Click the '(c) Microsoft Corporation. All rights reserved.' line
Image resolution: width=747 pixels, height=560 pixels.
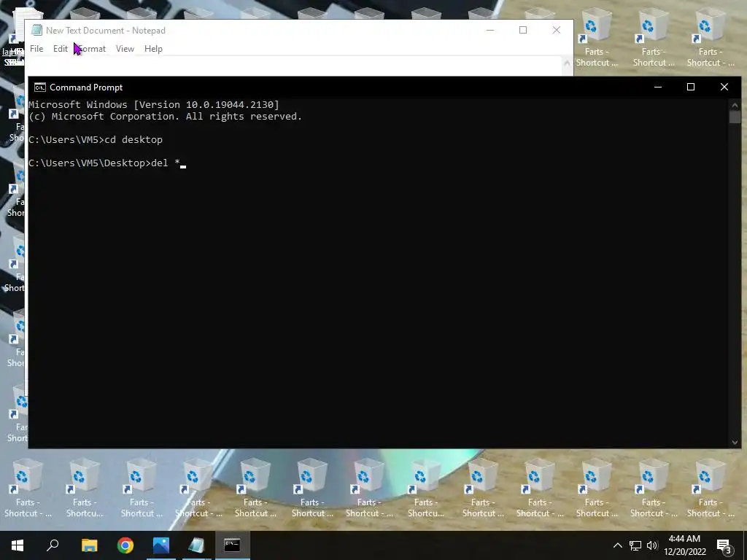(x=166, y=117)
